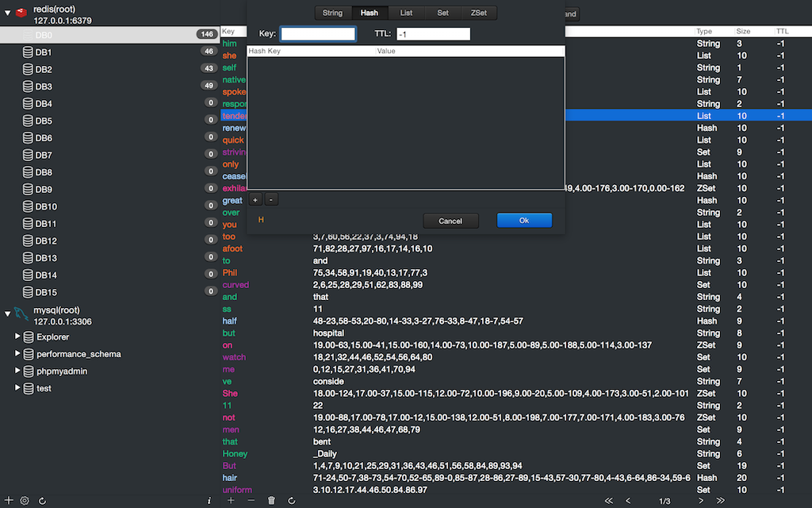Switch to the String type tab

coord(332,13)
